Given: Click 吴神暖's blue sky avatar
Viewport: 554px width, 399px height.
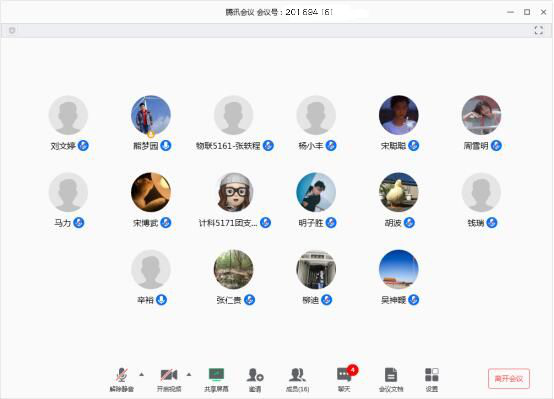Looking at the screenshot, I should pos(399,270).
